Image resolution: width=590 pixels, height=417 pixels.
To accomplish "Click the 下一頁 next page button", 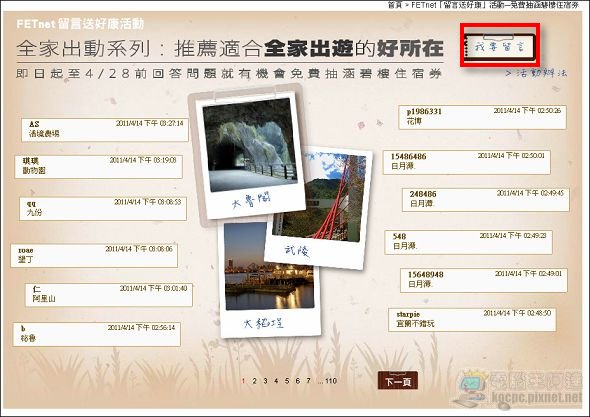I will click(398, 381).
